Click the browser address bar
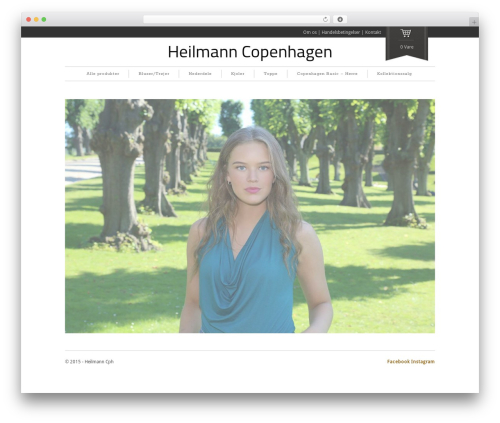 (237, 19)
